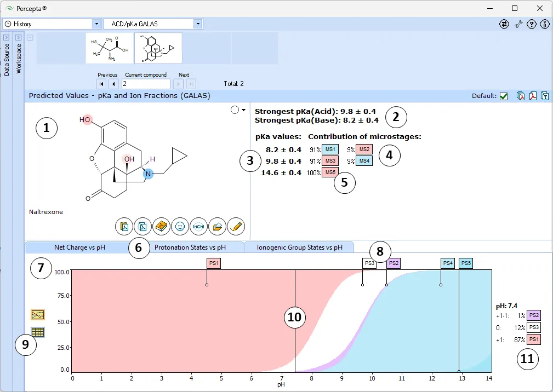Open the dropdown arrow beside the circle option
The width and height of the screenshot is (553, 392).
[x=243, y=110]
